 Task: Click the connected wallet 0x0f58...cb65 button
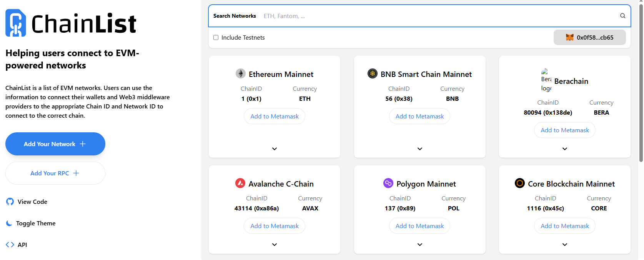click(x=590, y=37)
